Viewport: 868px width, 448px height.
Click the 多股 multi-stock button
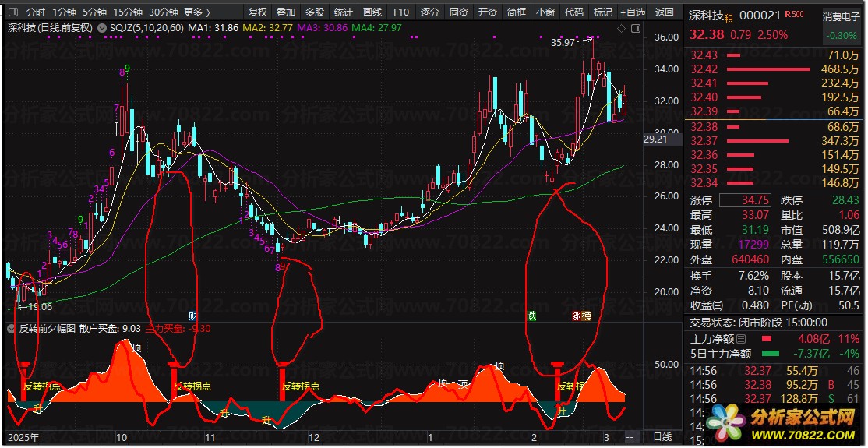coord(315,12)
